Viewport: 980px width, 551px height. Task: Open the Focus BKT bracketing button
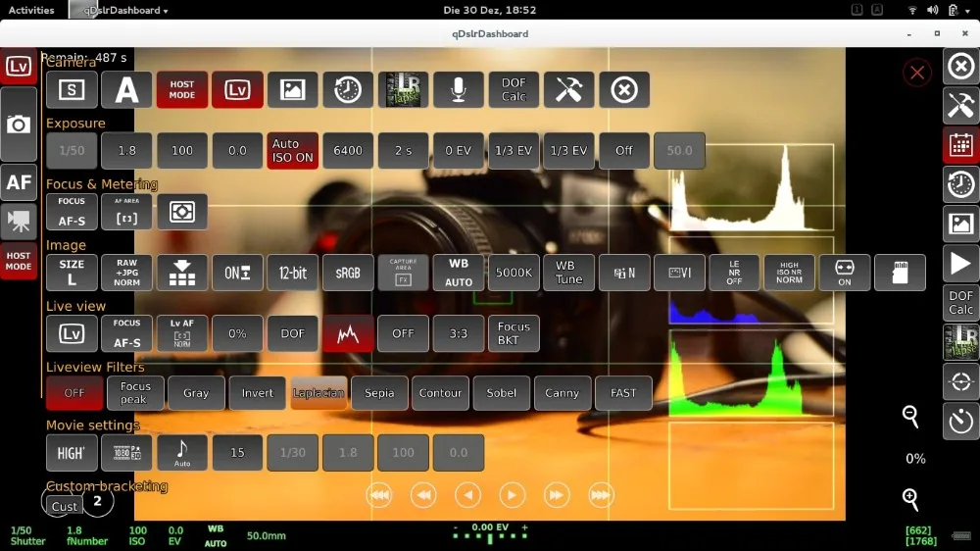(514, 333)
